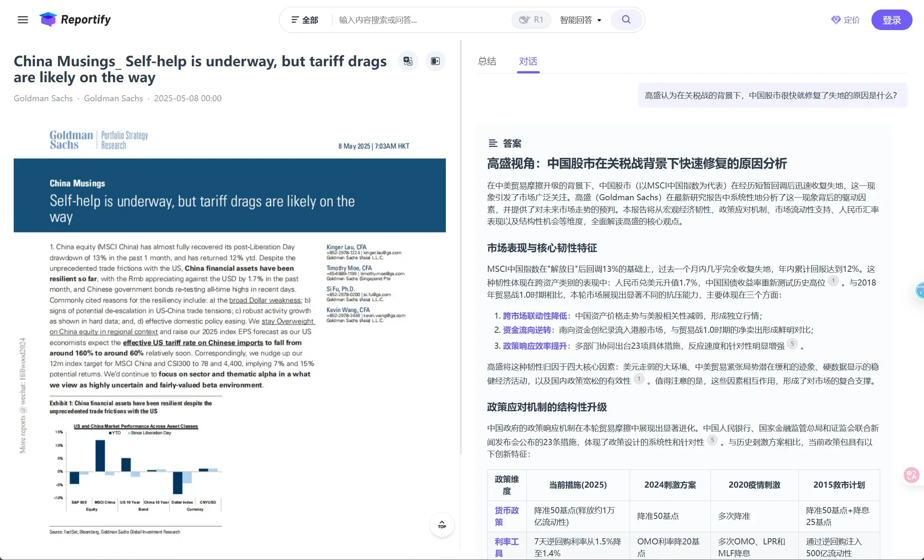Expand the 智能回答 mode dropdown
Screen dimensions: 924x560
[580, 19]
